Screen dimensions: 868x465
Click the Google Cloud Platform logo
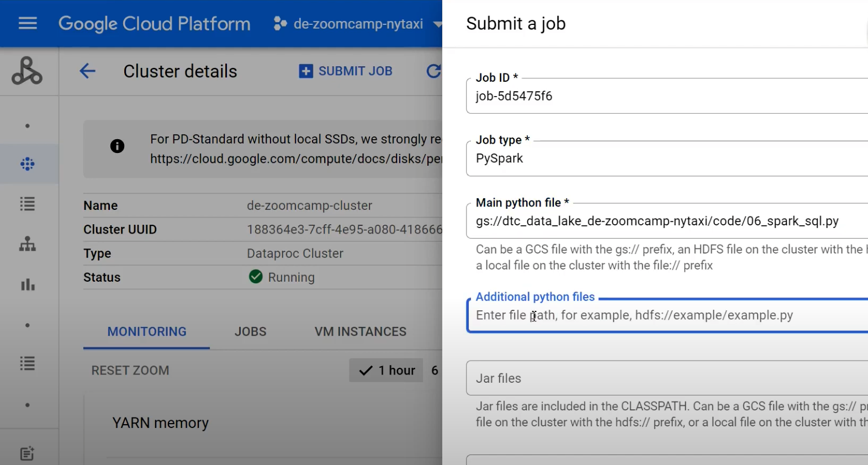[154, 24]
